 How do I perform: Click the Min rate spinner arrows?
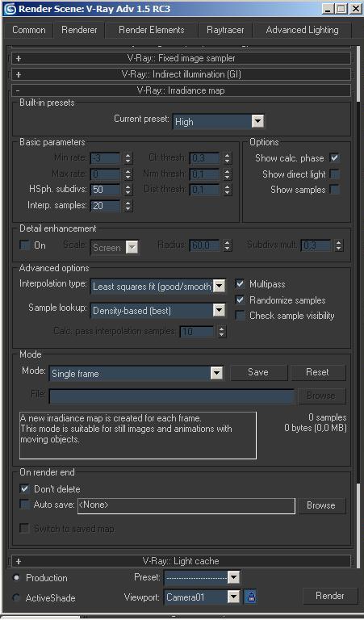click(128, 158)
